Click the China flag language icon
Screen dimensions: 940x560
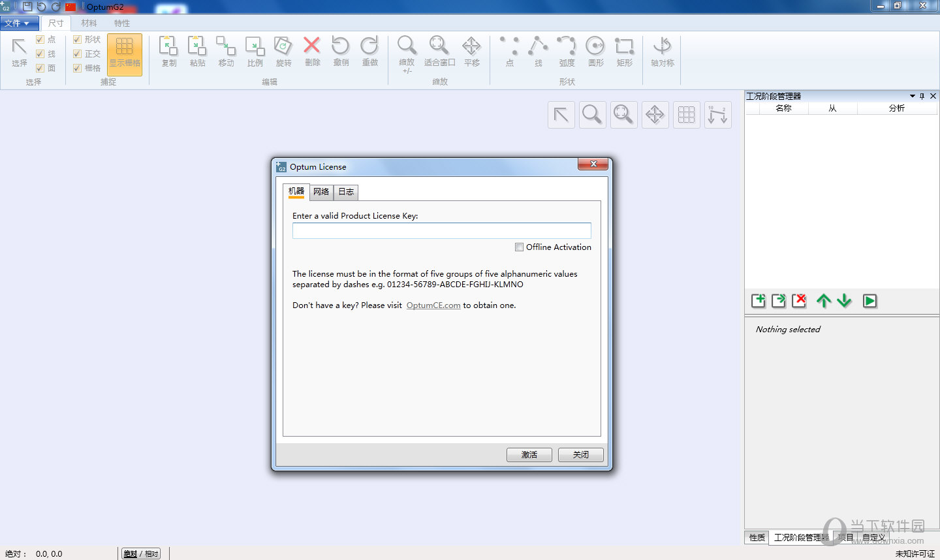(70, 7)
